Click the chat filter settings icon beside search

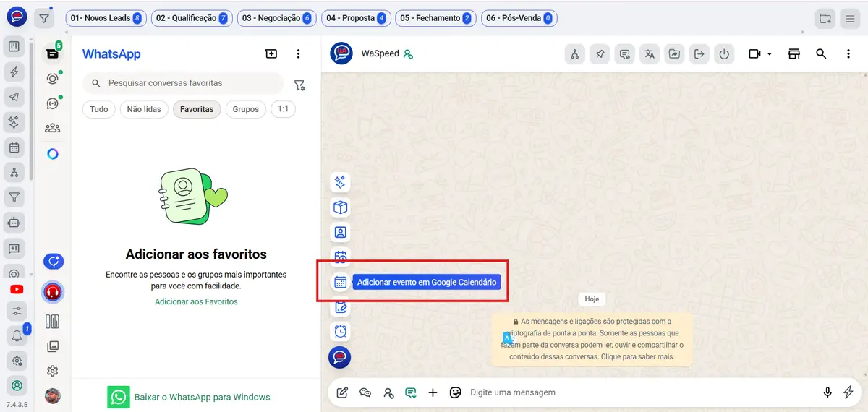[299, 85]
